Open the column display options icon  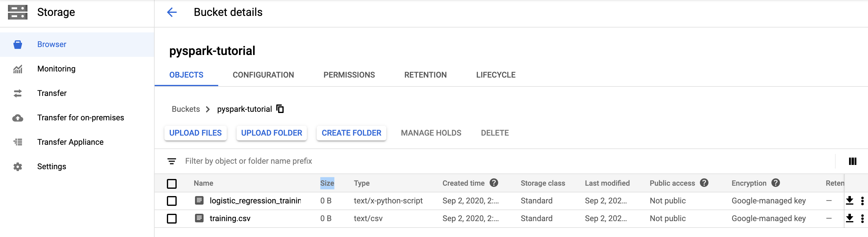click(852, 161)
